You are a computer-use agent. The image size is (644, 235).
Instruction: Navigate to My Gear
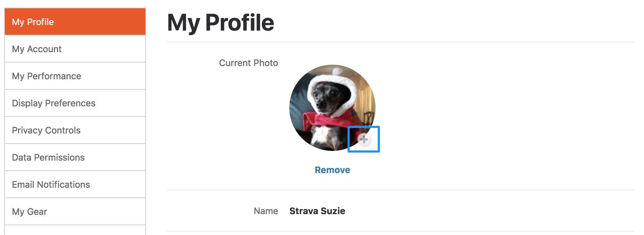tap(75, 212)
